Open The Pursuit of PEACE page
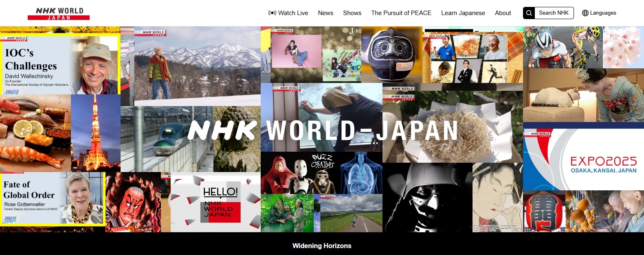 click(x=401, y=13)
